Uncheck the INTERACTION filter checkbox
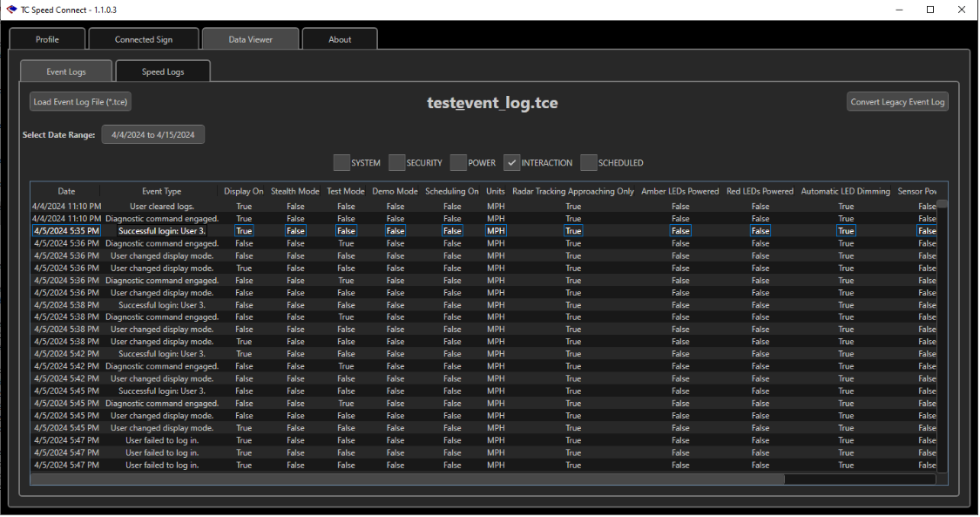The width and height of the screenshot is (980, 517). (512, 163)
